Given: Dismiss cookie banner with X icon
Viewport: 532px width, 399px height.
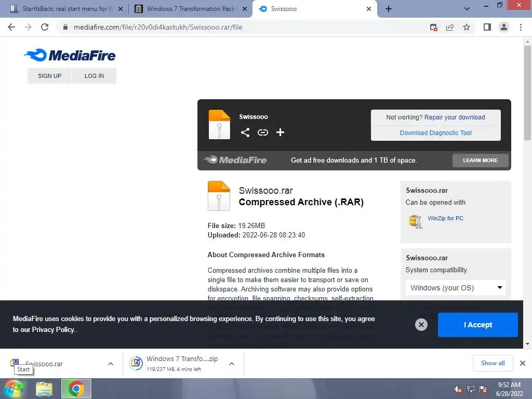Looking at the screenshot, I should pyautogui.click(x=421, y=325).
